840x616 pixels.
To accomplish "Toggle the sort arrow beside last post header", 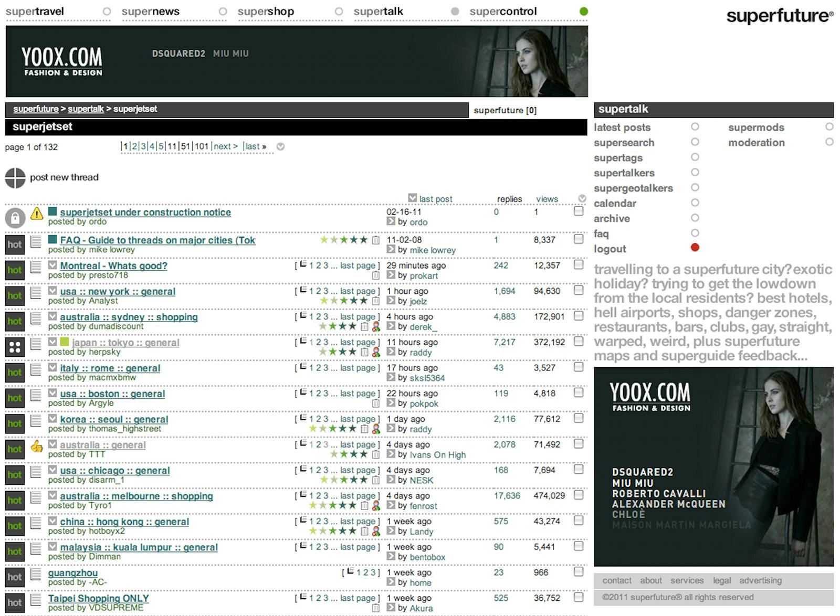I will [x=413, y=198].
